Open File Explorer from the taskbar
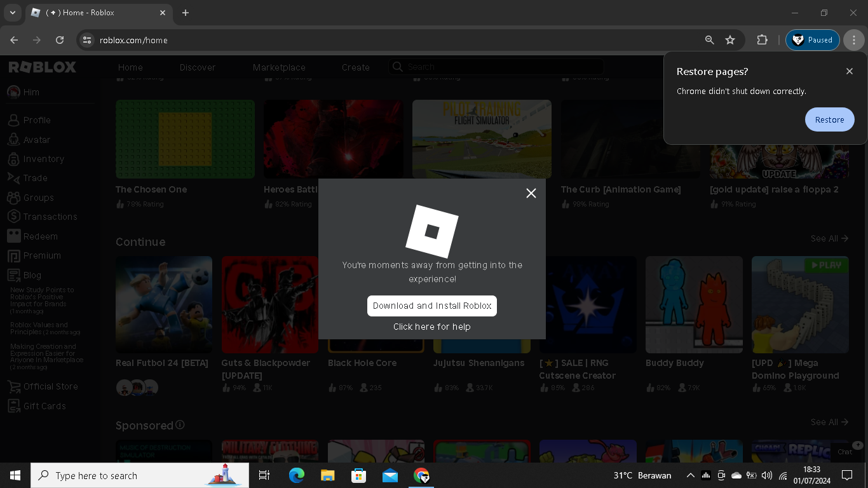The width and height of the screenshot is (868, 488). 328,475
